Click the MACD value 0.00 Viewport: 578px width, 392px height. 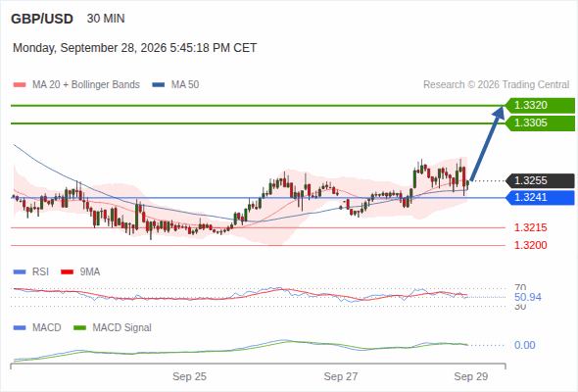(525, 346)
